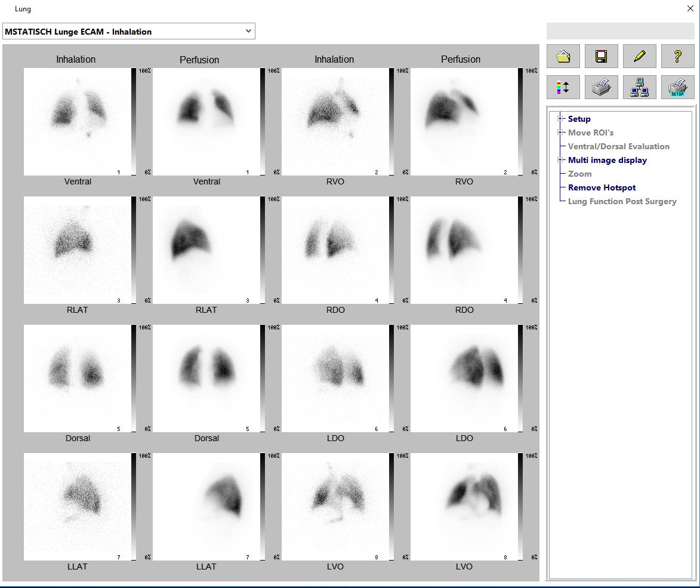The image size is (700, 588).
Task: Expand the Move ROI's tree node
Action: (560, 133)
